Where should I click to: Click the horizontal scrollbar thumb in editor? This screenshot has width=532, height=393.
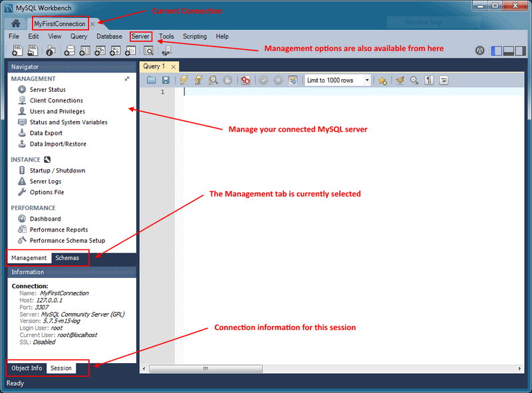coord(206,368)
